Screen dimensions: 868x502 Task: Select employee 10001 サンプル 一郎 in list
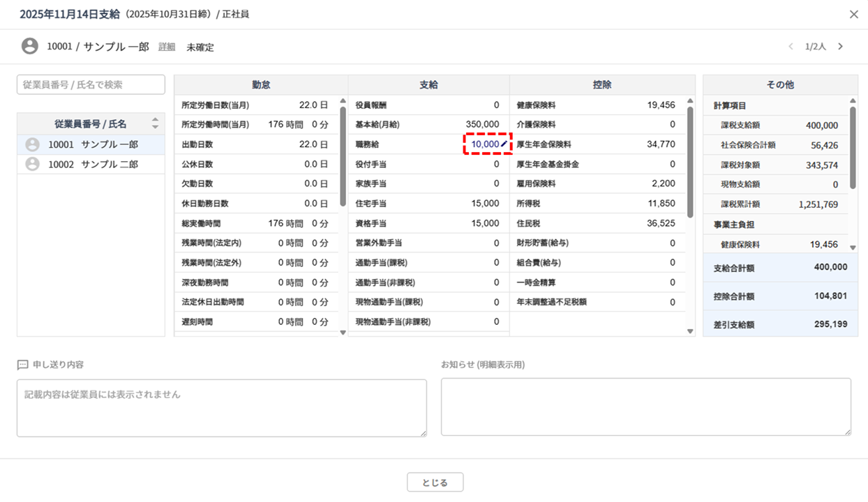[x=91, y=144]
